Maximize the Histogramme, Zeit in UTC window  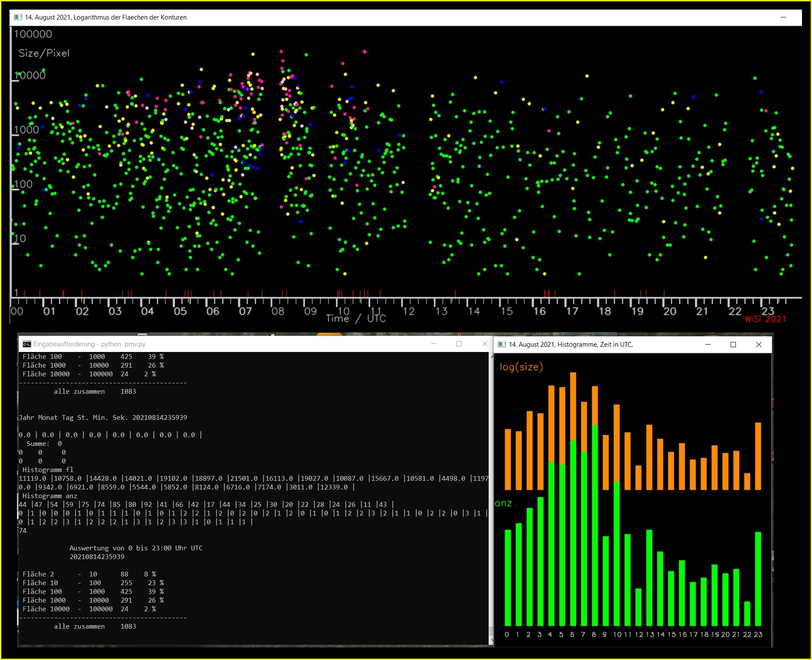[x=733, y=345]
